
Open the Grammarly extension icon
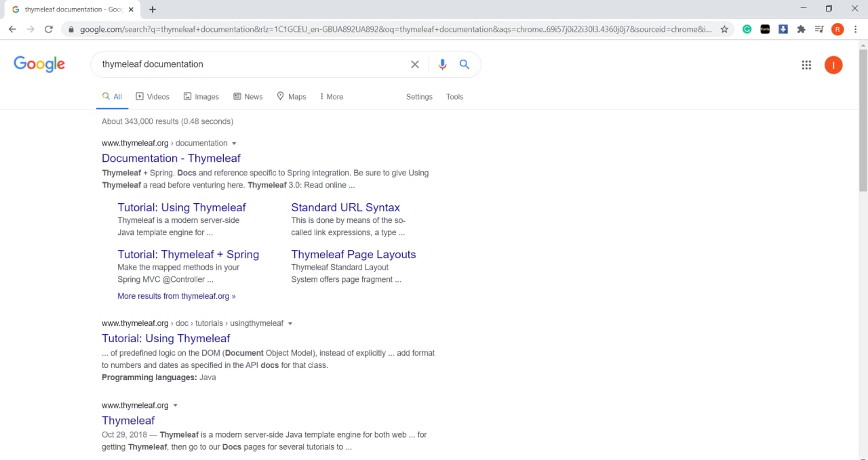pyautogui.click(x=747, y=29)
